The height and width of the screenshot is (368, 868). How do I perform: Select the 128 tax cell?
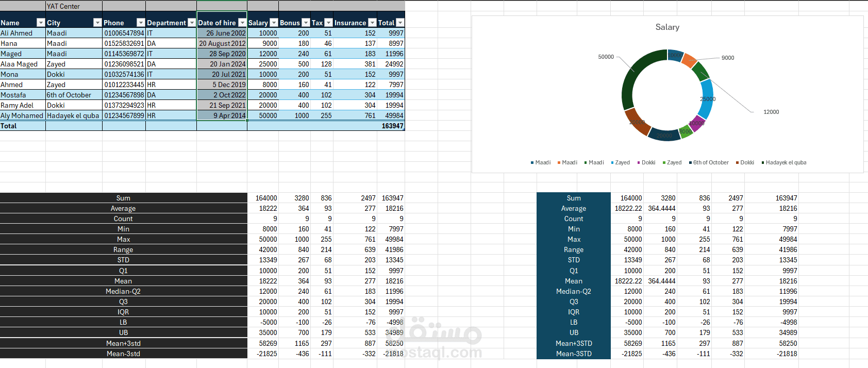coord(322,64)
